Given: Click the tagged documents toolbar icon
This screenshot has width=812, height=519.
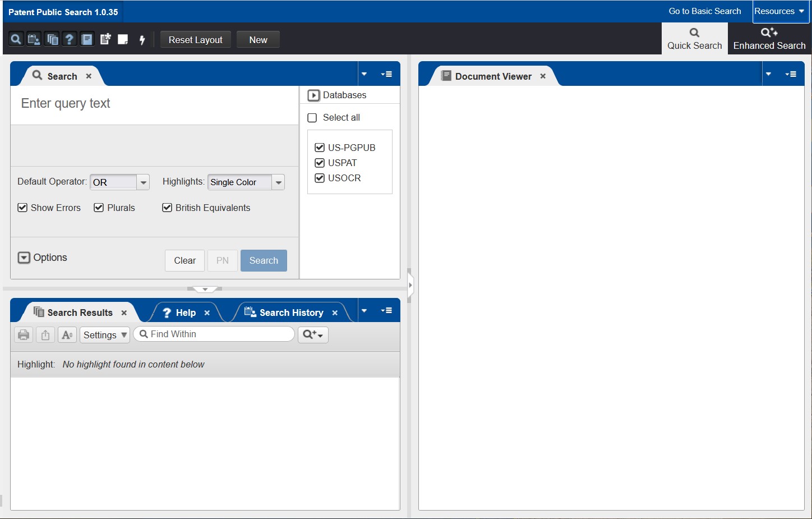Looking at the screenshot, I should click(x=105, y=39).
